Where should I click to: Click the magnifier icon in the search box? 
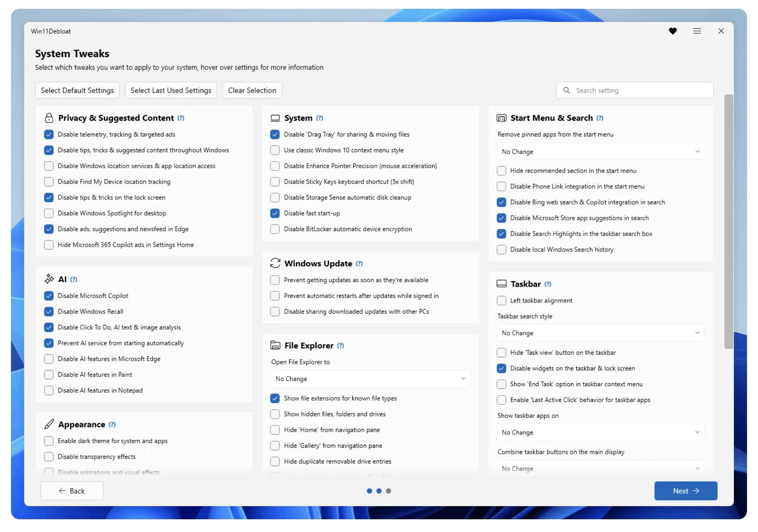[x=567, y=90]
